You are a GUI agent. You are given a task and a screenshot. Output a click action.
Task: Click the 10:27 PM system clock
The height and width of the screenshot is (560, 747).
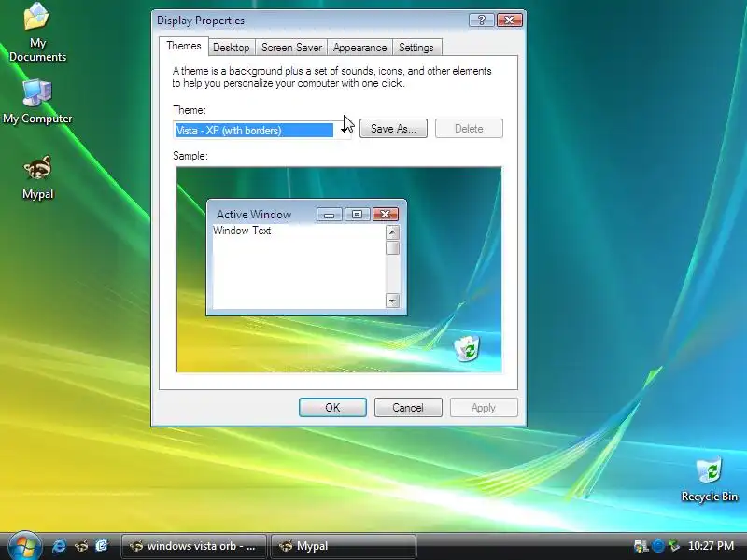(711, 546)
